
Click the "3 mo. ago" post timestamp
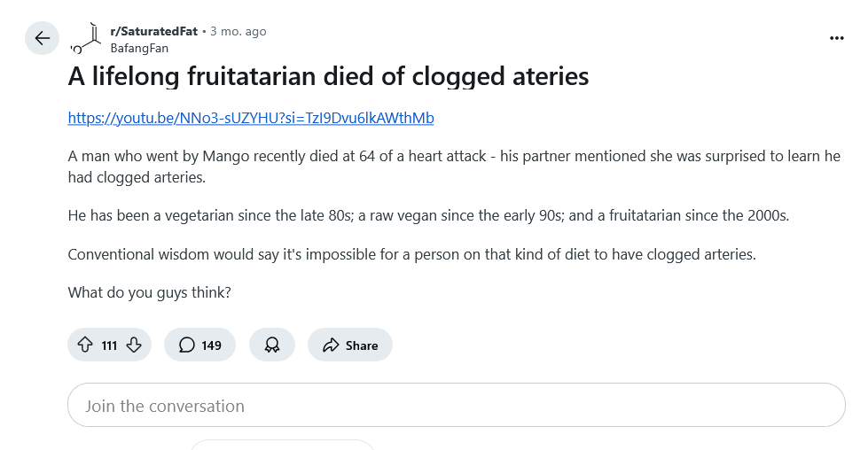[x=238, y=32]
